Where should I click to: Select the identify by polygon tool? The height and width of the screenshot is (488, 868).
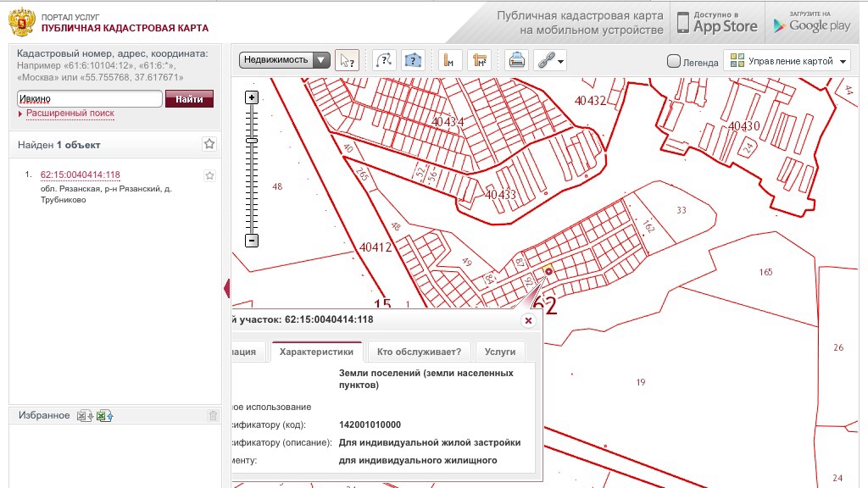(413, 60)
